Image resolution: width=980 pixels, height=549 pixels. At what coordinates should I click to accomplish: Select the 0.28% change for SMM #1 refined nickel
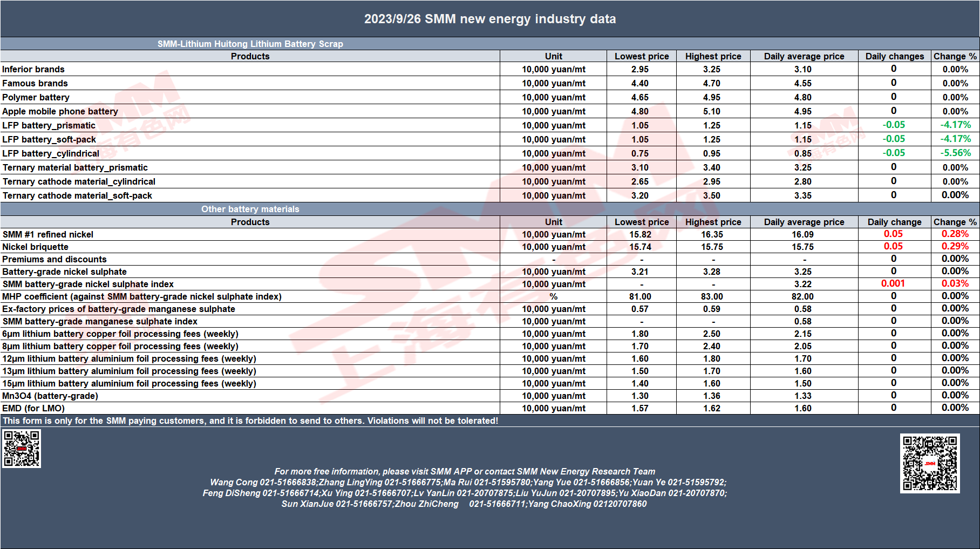(x=955, y=234)
